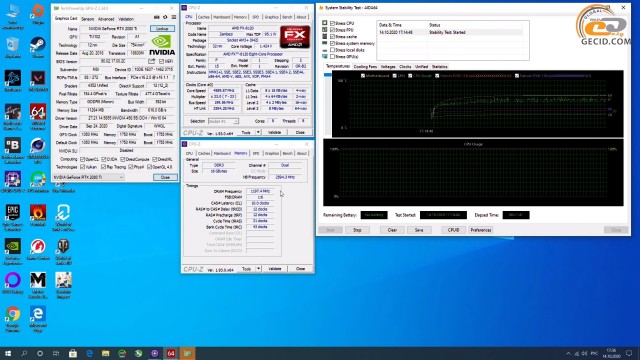The width and height of the screenshot is (640, 360).
Task: Open SPD tab in lower CPU-Z
Action: (x=256, y=153)
